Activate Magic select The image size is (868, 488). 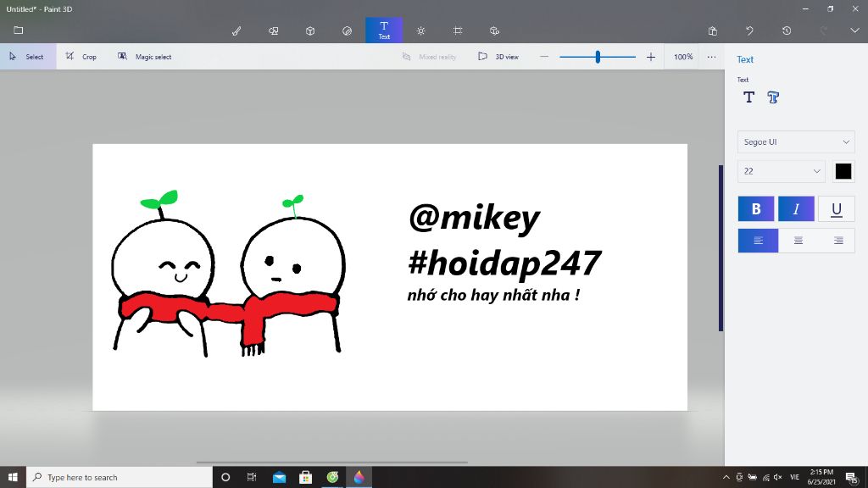(144, 57)
